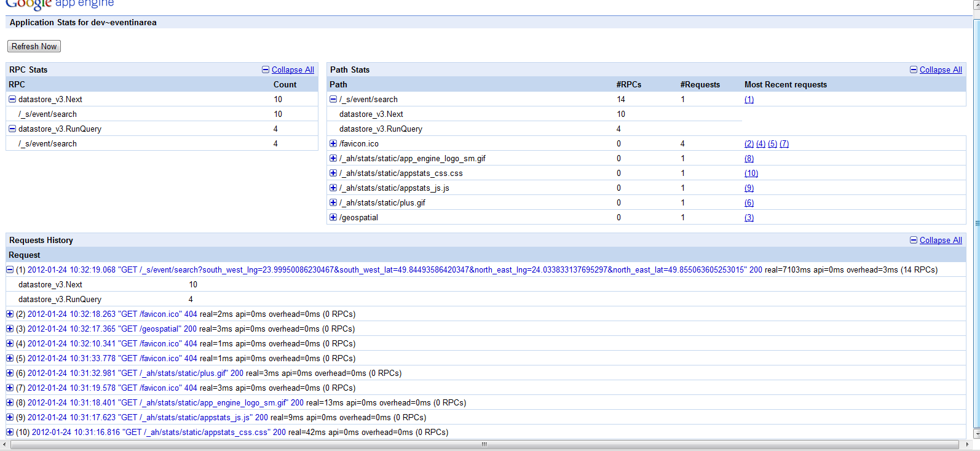Open recent request link (2) for favicon.ico

point(749,143)
